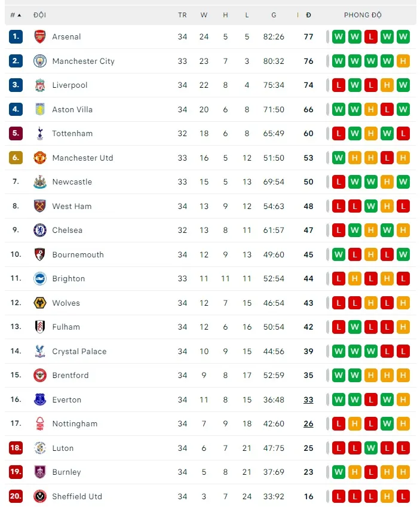
Task: Click the Wolves club crest icon
Action: (40, 303)
